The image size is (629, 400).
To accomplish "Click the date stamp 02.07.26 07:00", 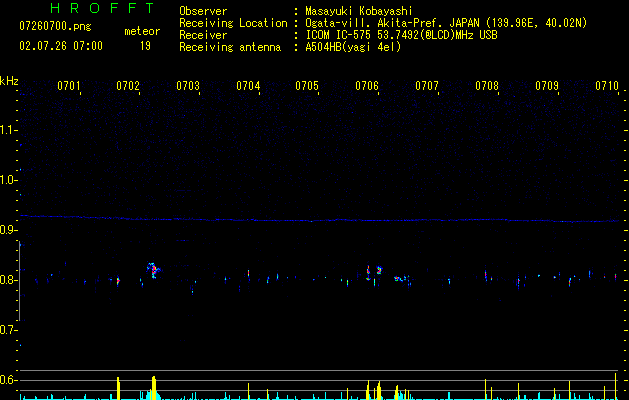I will 61,46.
